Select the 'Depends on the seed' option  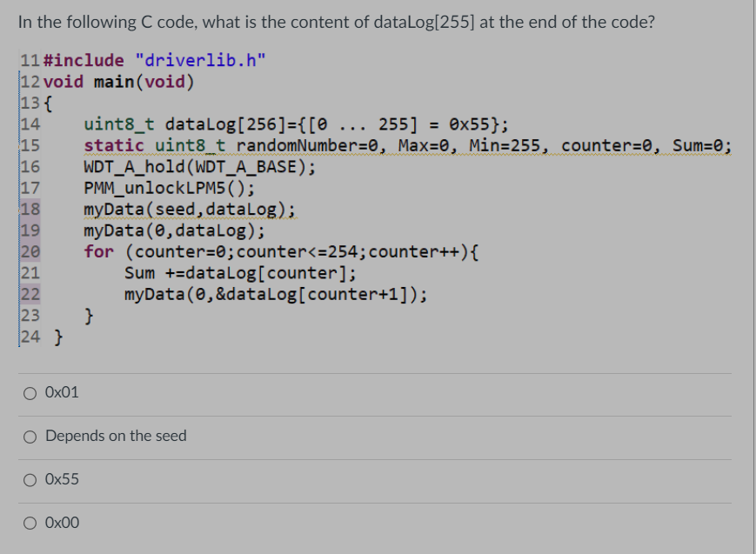(x=30, y=436)
